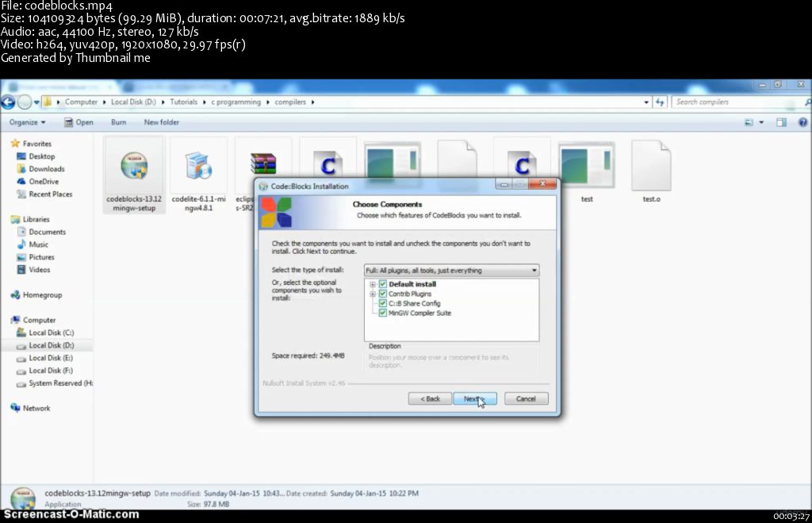Image resolution: width=812 pixels, height=523 pixels.
Task: Click the Explorer back arrow button
Action: pos(8,102)
